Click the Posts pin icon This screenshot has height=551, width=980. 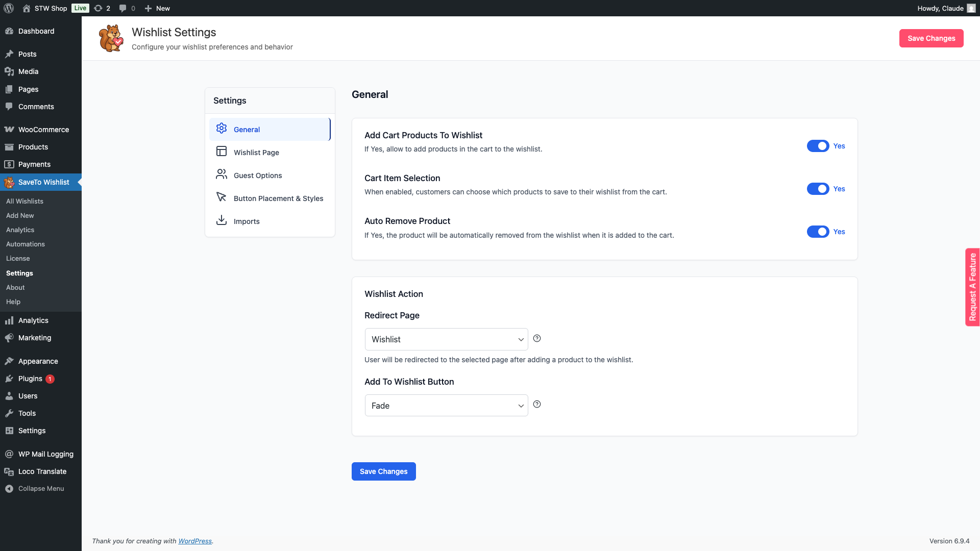(9, 54)
